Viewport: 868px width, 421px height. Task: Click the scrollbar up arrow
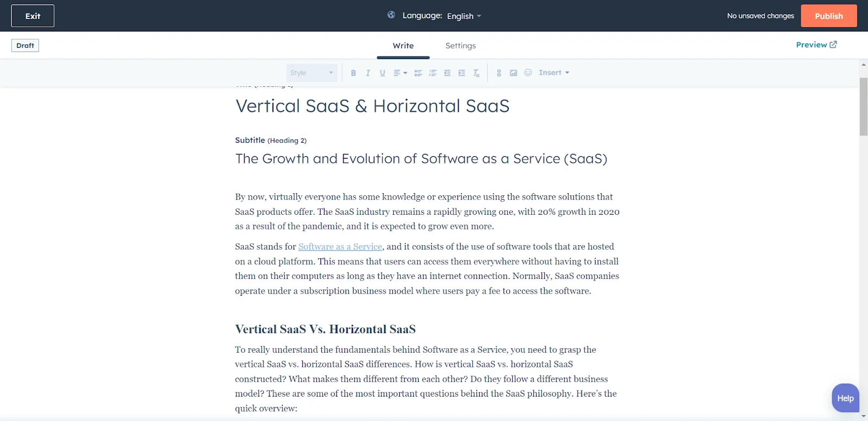click(864, 65)
